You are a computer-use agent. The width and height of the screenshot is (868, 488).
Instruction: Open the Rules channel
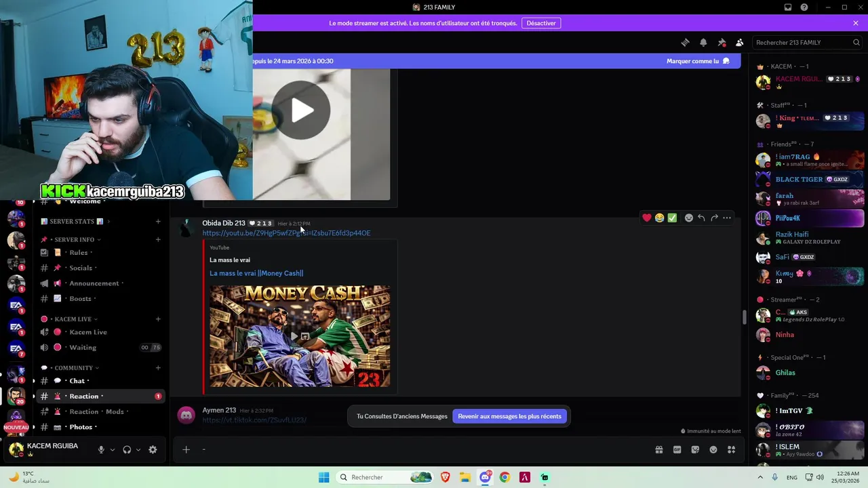point(102,252)
